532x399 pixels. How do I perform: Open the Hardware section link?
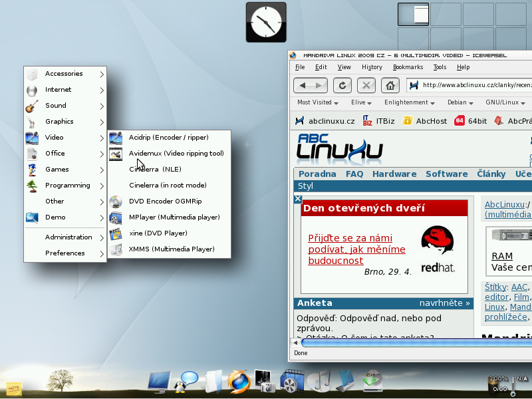pos(394,174)
